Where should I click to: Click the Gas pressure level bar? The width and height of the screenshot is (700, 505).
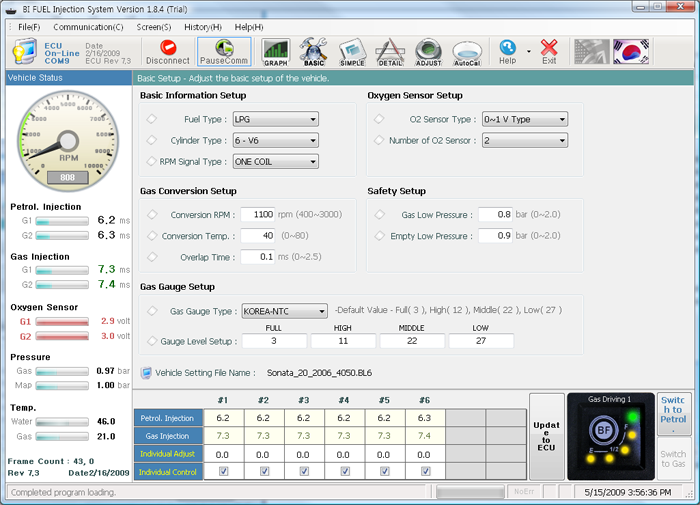(x=62, y=371)
